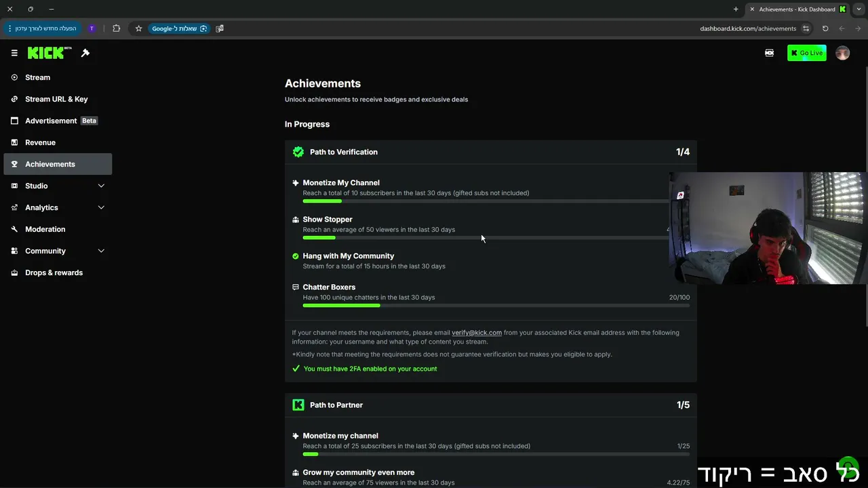Bookmark this page with the star icon

(x=138, y=28)
